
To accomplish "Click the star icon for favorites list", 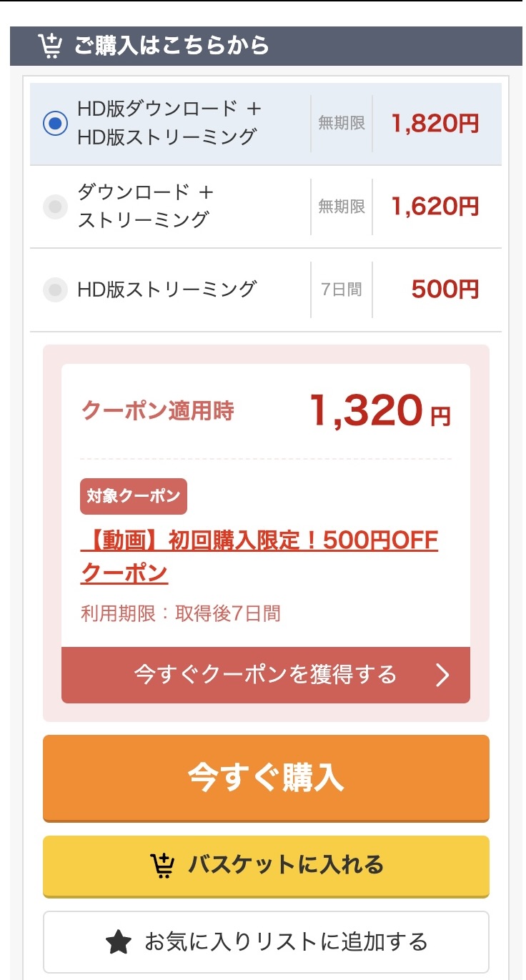I will (x=119, y=941).
